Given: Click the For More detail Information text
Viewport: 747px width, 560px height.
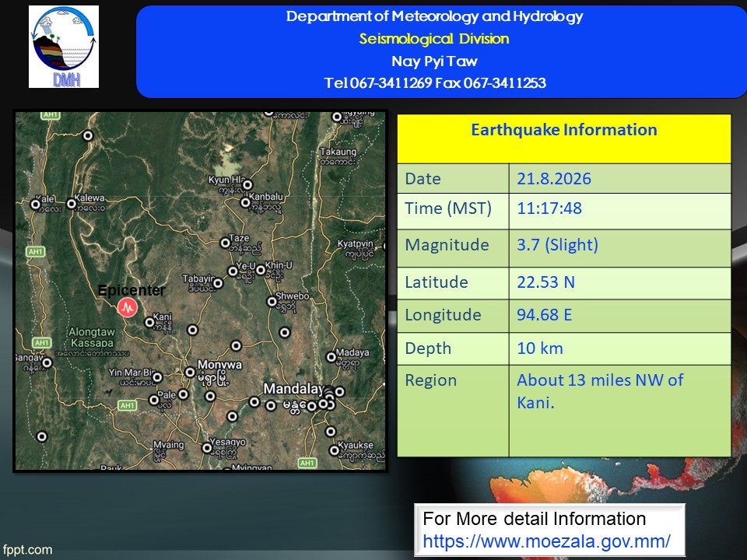Looking at the screenshot, I should coord(534,519).
